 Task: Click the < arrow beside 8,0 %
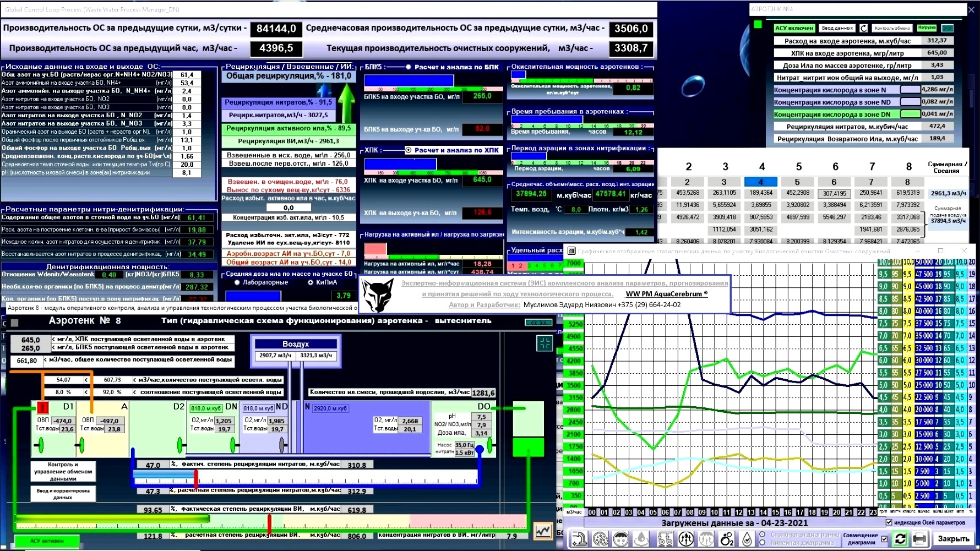[x=86, y=392]
